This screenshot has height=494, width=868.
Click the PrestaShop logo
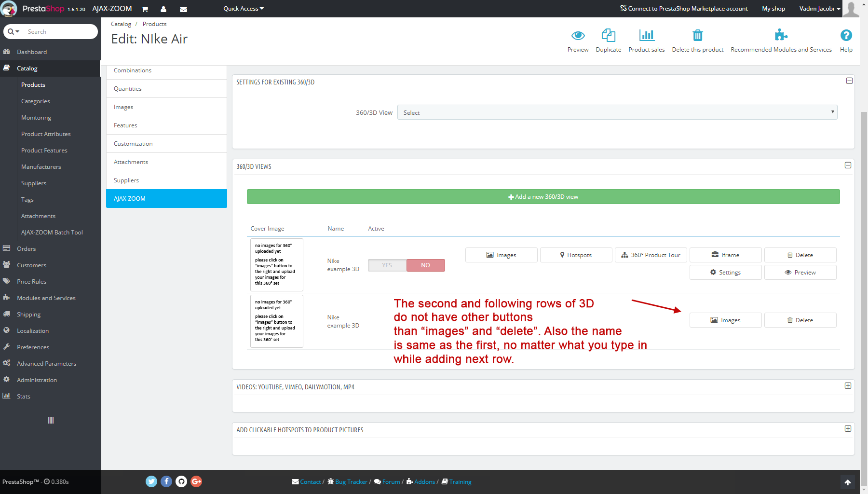click(43, 9)
